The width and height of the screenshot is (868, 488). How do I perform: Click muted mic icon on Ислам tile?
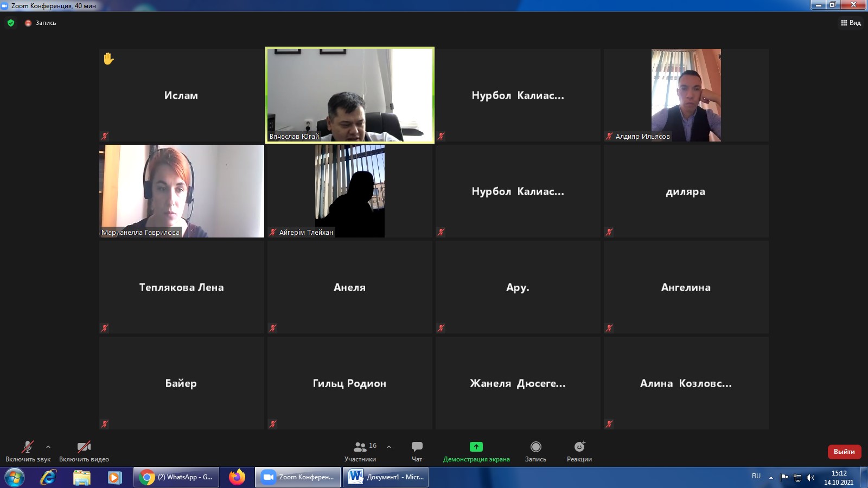point(105,136)
